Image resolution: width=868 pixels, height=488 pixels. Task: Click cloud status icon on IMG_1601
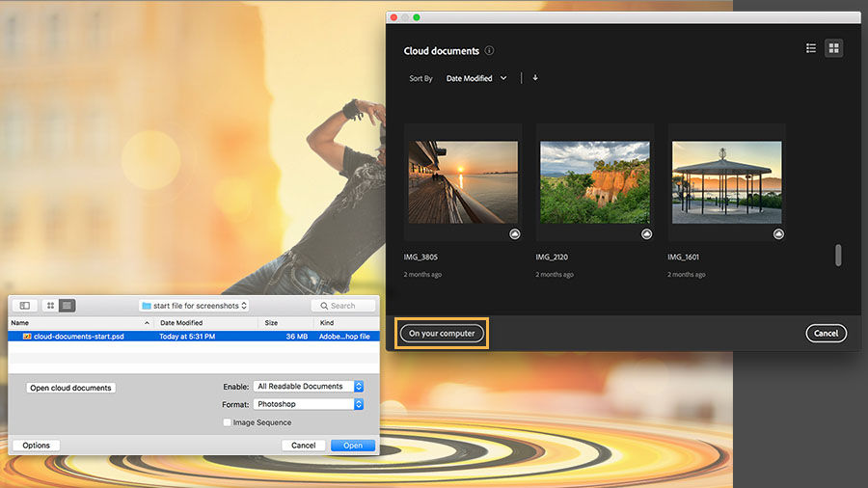[778, 234]
